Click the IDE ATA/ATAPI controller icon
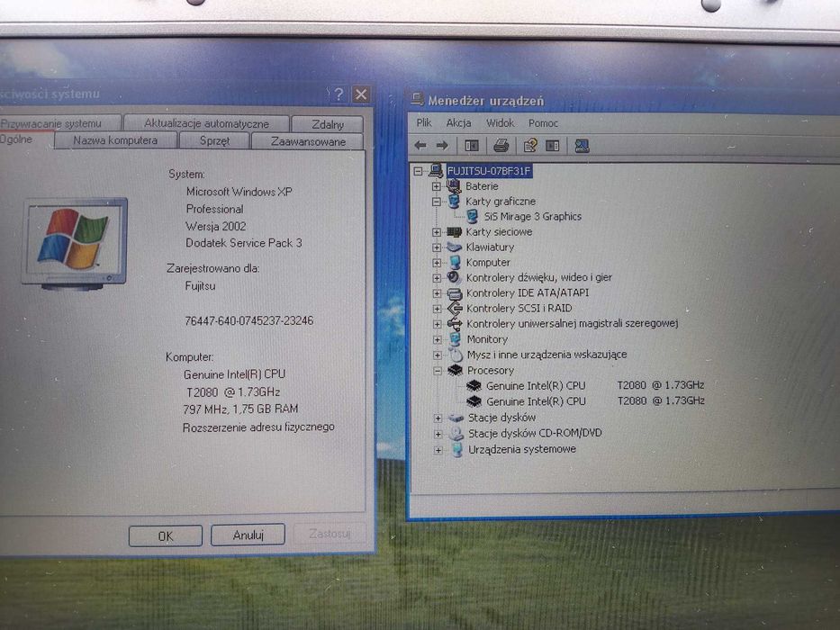Image resolution: width=840 pixels, height=630 pixels. click(455, 293)
